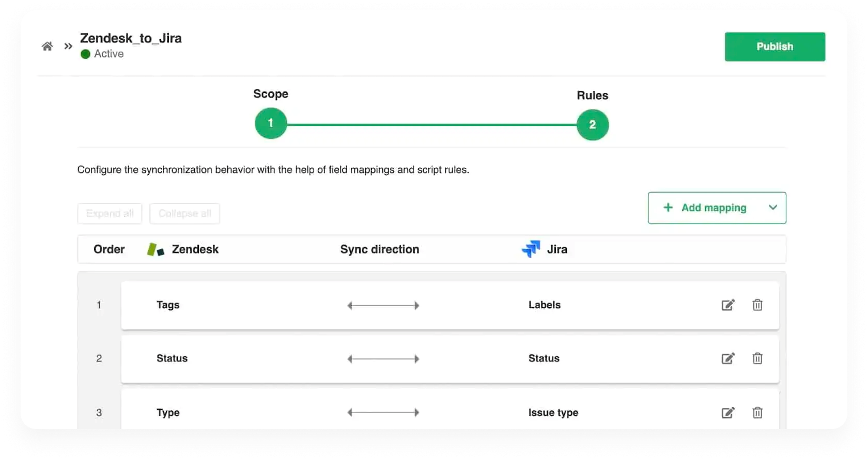Viewport: 868px width, 460px height.
Task: Edit the Status mapping via pencil icon
Action: click(728, 358)
